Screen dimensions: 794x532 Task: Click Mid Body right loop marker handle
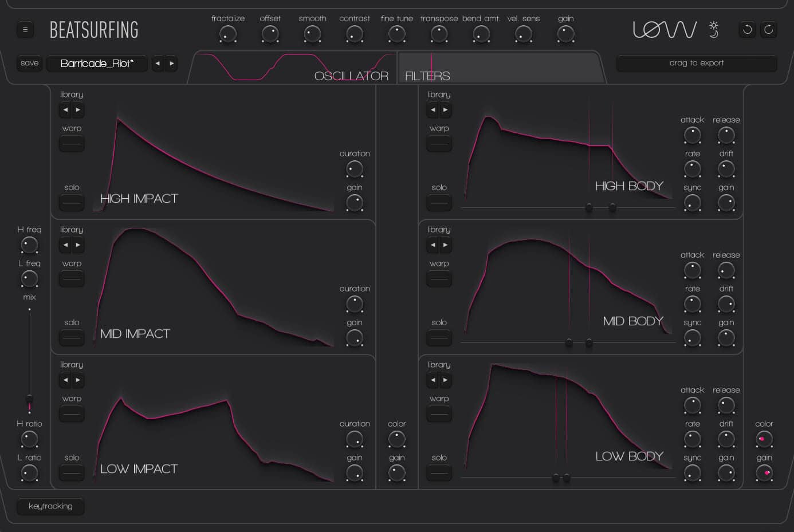click(589, 342)
